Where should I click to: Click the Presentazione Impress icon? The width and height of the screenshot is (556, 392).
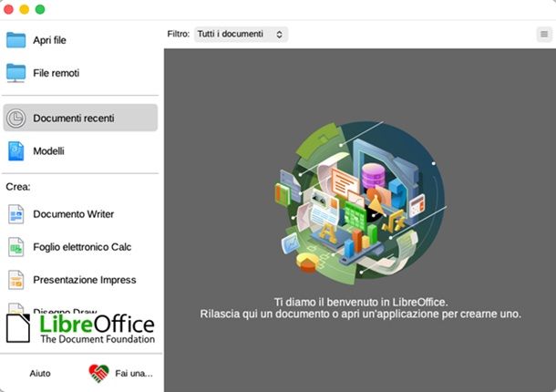point(16,280)
